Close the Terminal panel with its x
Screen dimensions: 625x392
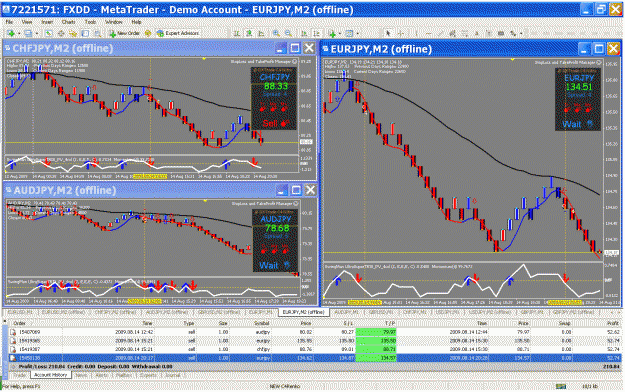click(x=5, y=321)
